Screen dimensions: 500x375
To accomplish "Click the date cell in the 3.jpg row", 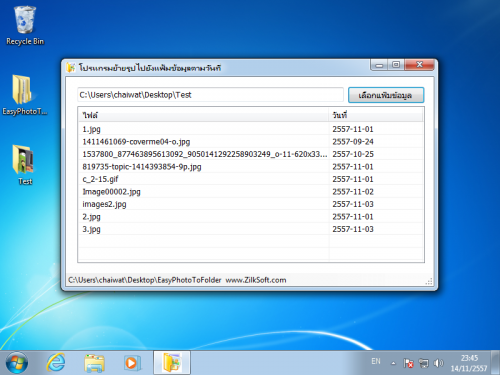I will tap(353, 229).
